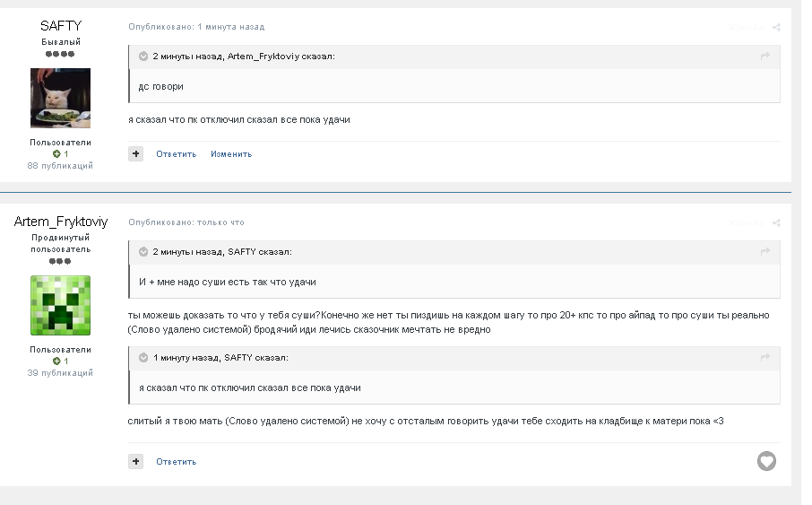Click multiquote plus button on Artem_Fryktoviy's post
812x505 pixels.
tap(135, 461)
